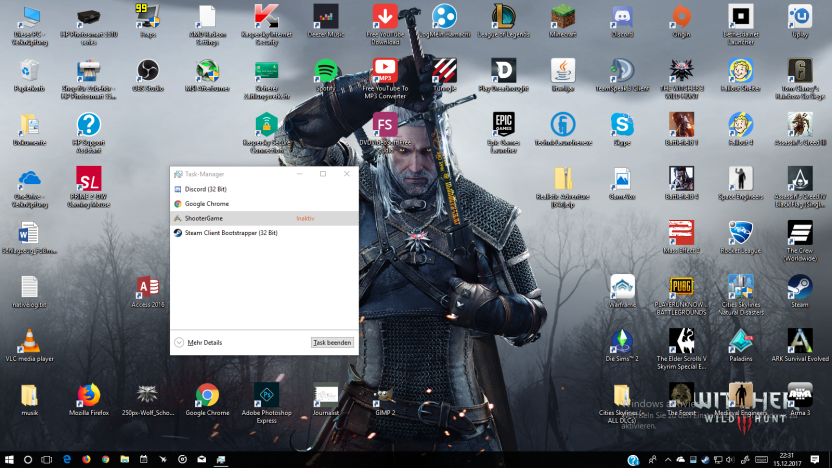
Task: Open the Discord desktop shortcut
Action: tap(622, 16)
